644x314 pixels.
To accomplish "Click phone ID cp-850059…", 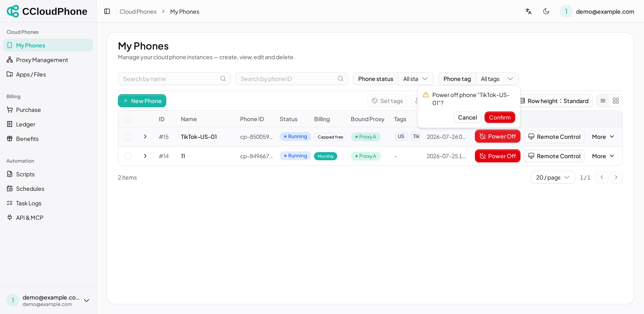I will (x=256, y=137).
